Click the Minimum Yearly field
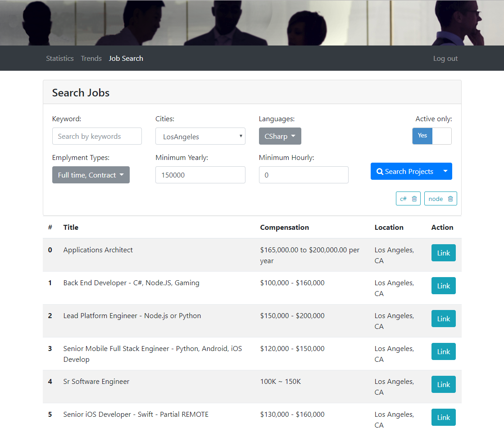 (200, 175)
